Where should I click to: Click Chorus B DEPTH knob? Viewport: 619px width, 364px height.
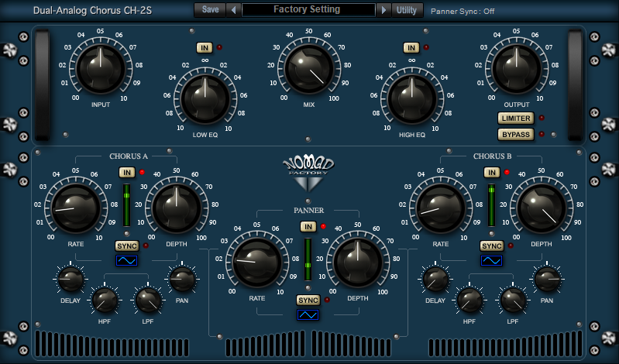(x=542, y=208)
